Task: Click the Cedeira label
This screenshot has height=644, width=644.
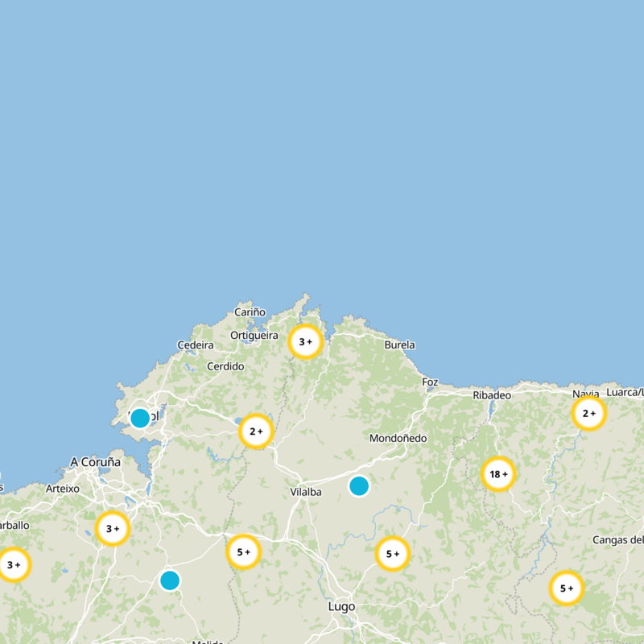Action: (195, 345)
